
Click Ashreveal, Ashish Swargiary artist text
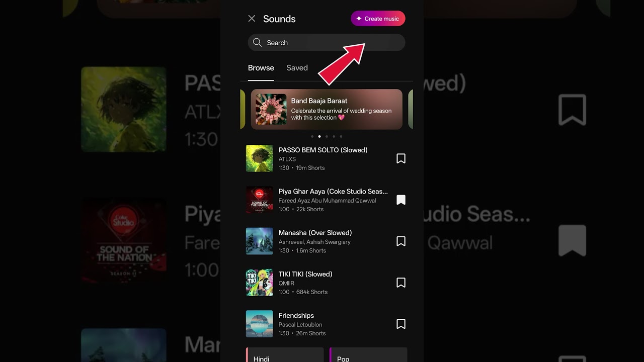click(x=314, y=242)
